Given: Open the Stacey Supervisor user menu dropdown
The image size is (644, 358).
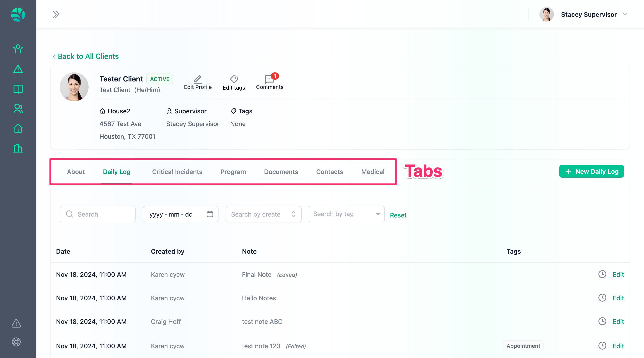Looking at the screenshot, I should (x=625, y=14).
